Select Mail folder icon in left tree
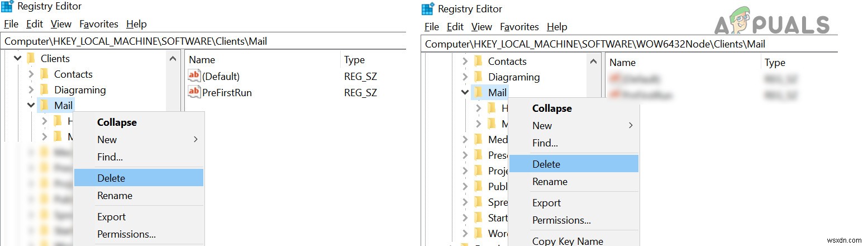 45,105
